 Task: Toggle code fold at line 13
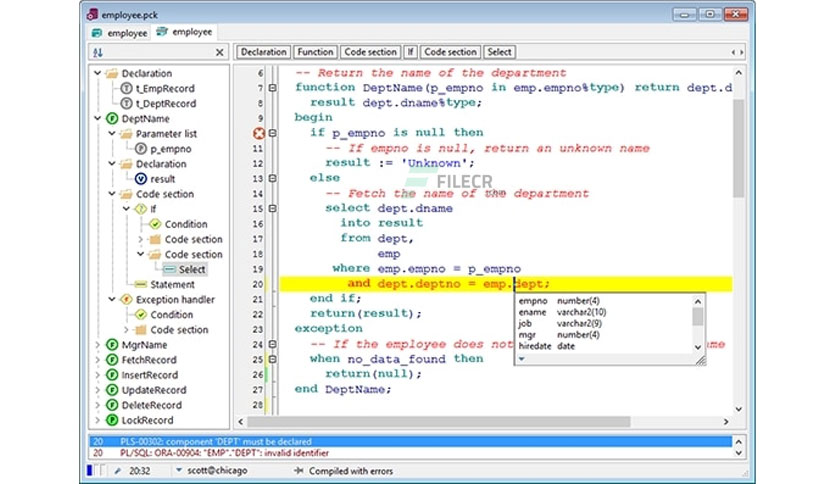click(272, 179)
